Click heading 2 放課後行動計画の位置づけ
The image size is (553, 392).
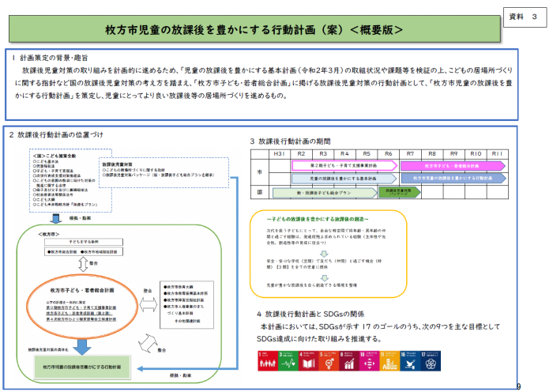click(x=56, y=135)
